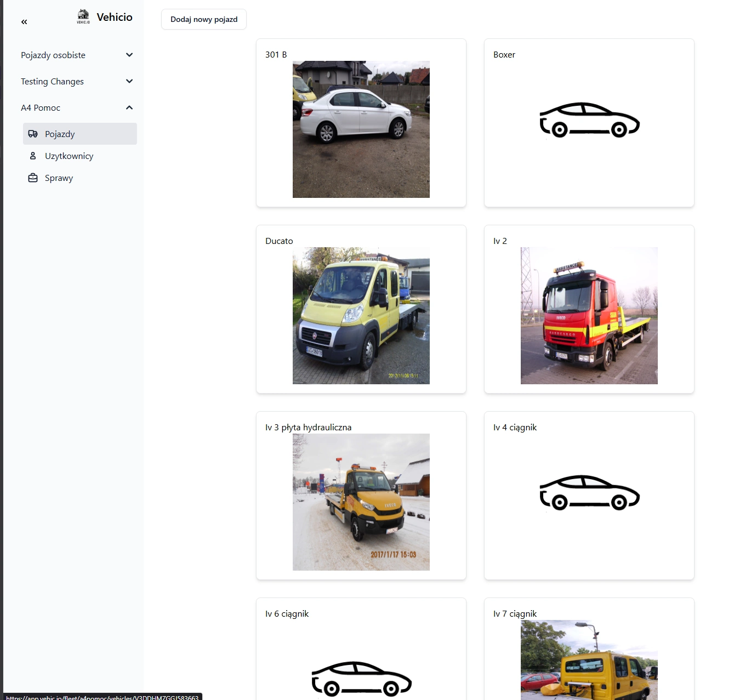Click the Boxer placeholder car icon

589,120
